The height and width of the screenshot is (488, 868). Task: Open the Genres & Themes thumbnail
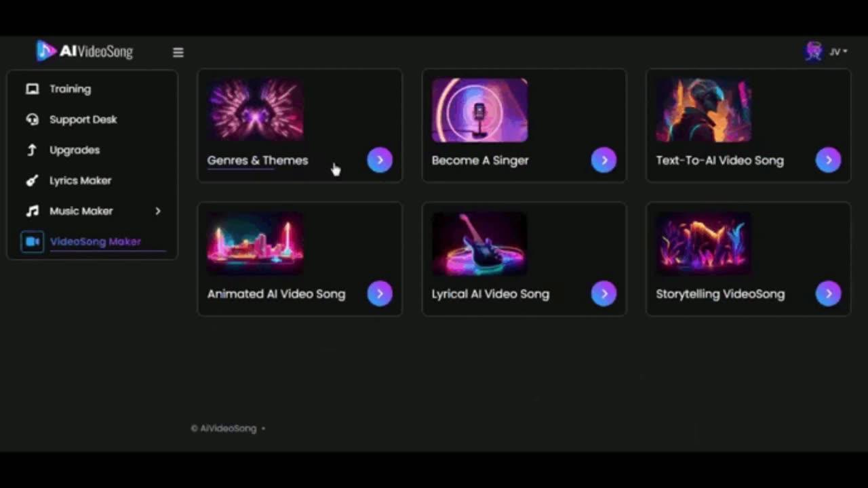click(x=256, y=110)
